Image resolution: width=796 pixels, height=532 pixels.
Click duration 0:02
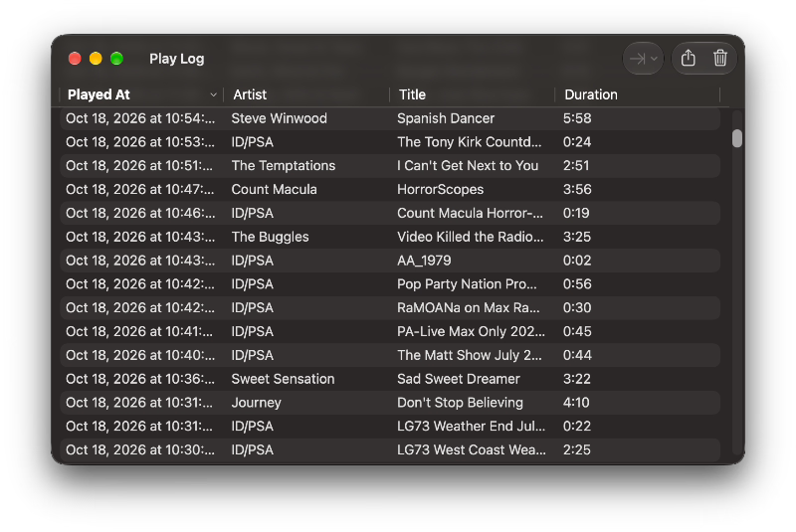[x=577, y=261]
